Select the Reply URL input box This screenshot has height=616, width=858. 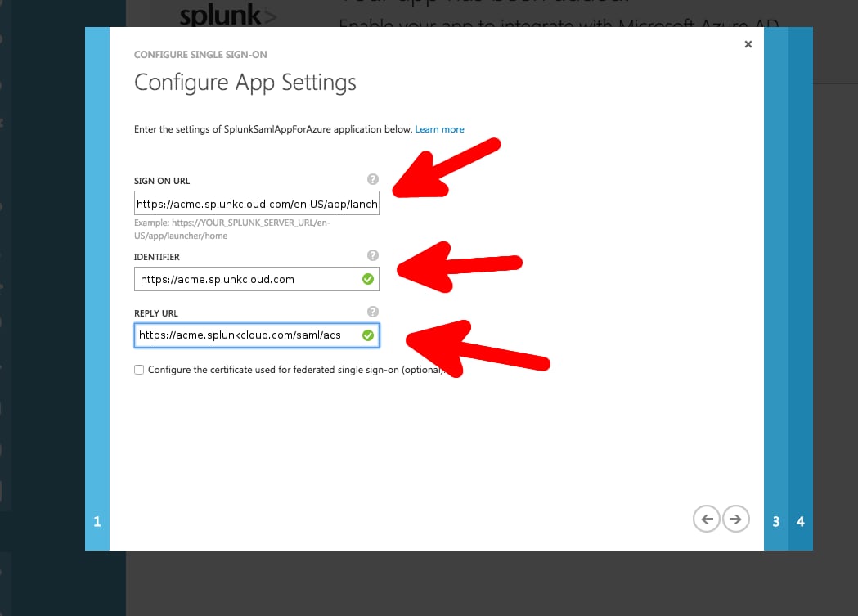257,335
